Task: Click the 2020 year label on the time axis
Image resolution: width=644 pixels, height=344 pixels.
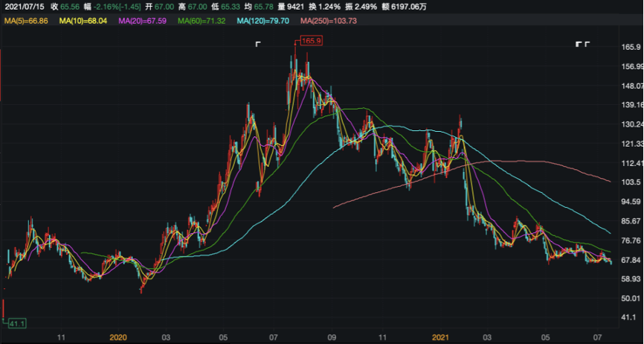Action: tap(118, 338)
